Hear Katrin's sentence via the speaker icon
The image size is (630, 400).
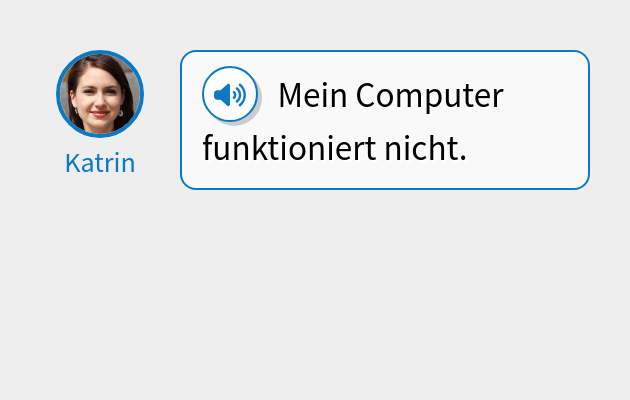point(230,95)
